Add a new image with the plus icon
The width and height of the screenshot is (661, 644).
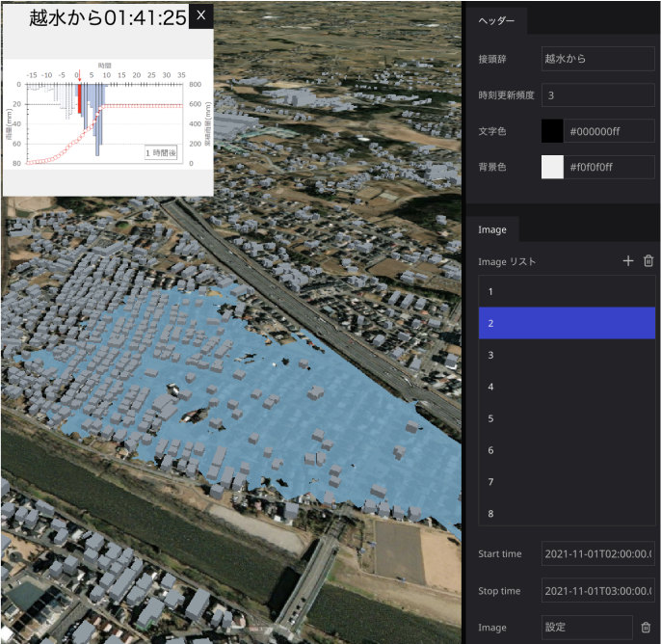pos(627,261)
